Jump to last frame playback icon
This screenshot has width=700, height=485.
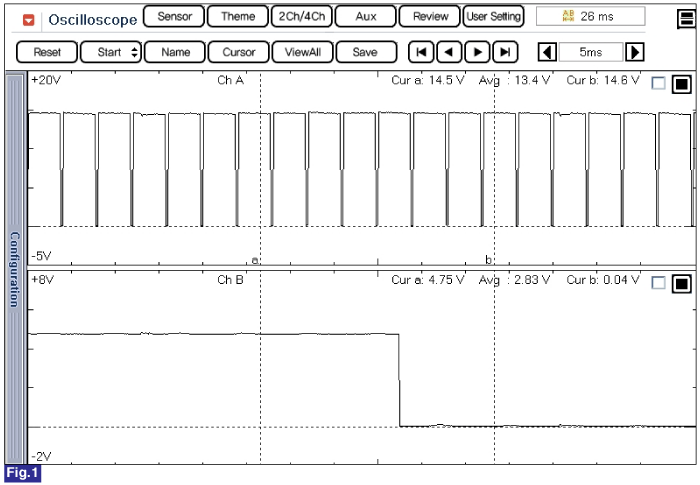(x=505, y=52)
